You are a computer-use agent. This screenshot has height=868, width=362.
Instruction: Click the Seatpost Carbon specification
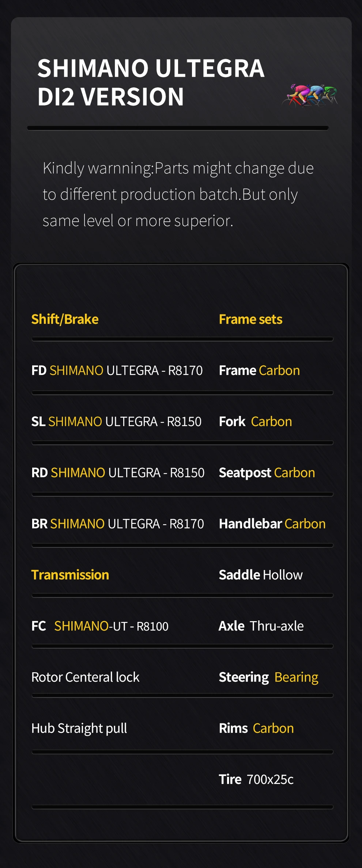pyautogui.click(x=267, y=473)
